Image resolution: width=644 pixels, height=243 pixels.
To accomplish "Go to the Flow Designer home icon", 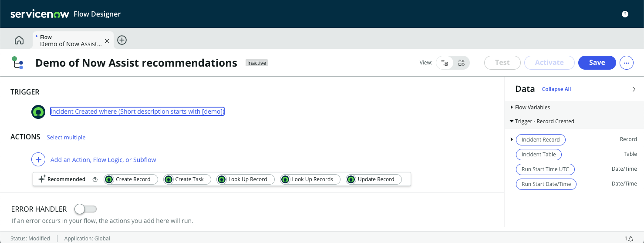I will click(x=19, y=40).
